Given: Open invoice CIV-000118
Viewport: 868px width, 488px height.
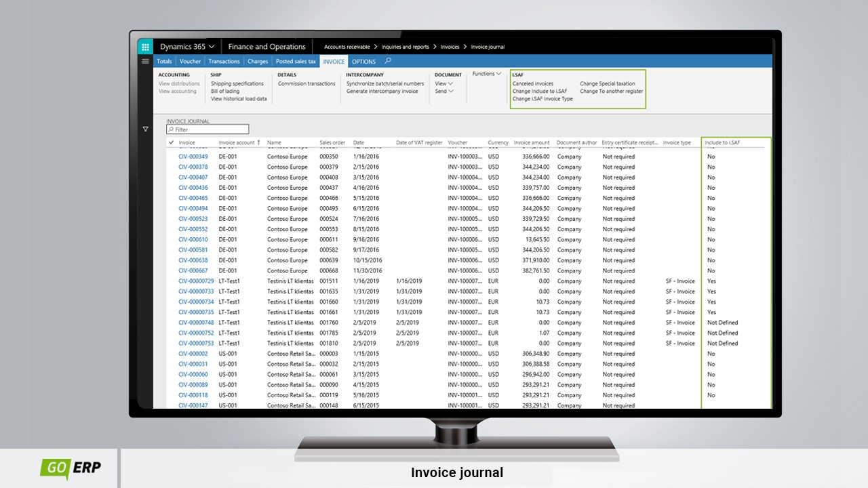Looking at the screenshot, I should point(193,395).
